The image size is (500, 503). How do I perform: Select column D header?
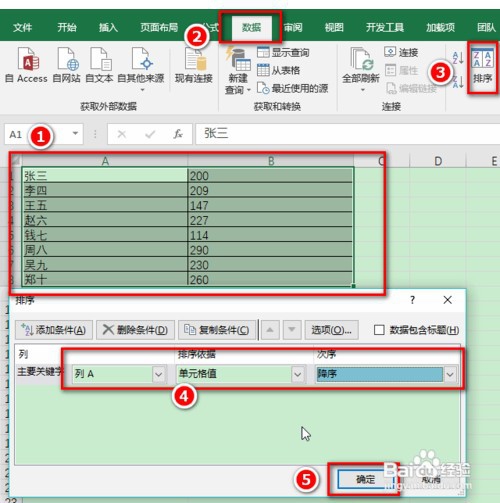coord(438,161)
